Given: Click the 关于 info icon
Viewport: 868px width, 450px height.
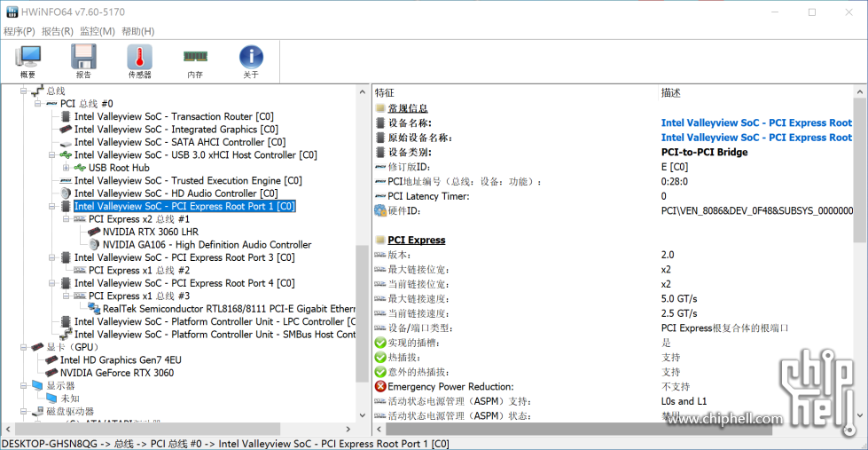Looking at the screenshot, I should pos(251,61).
